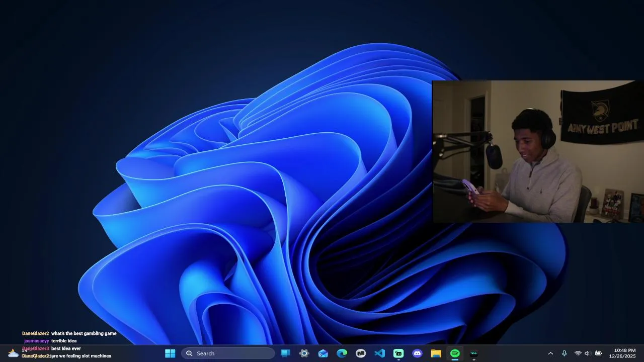Check battery status icon
Viewport: 644px width, 362px height.
[598, 353]
